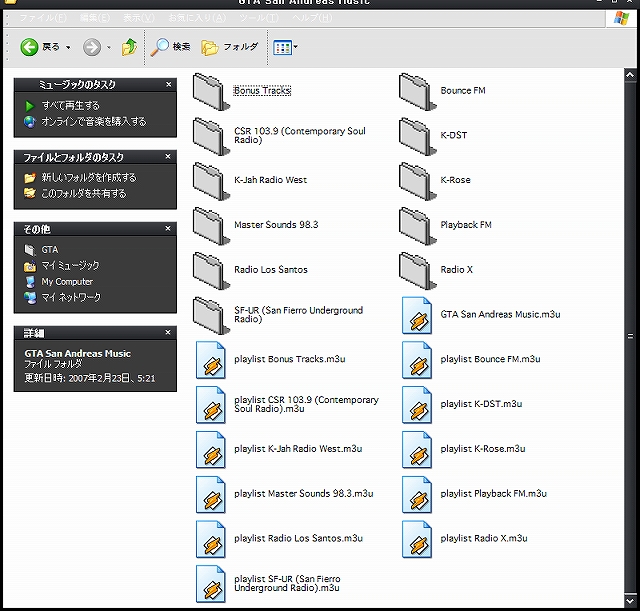This screenshot has width=640, height=611.
Task: Click the grey Forward arrow button
Action: [x=92, y=47]
